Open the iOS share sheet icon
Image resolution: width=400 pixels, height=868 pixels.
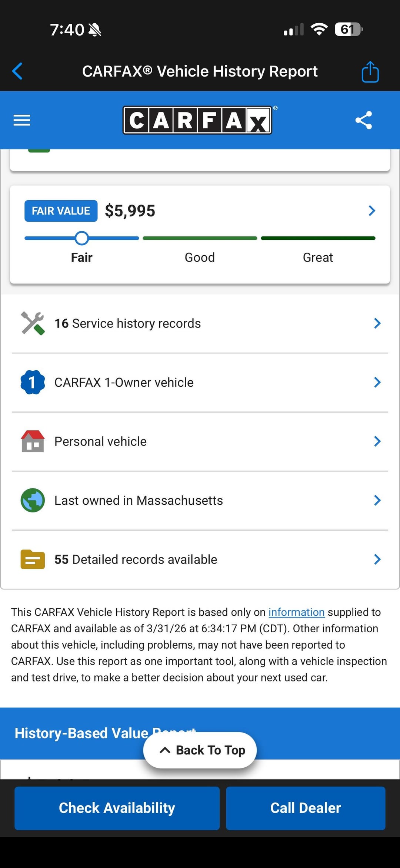click(370, 72)
